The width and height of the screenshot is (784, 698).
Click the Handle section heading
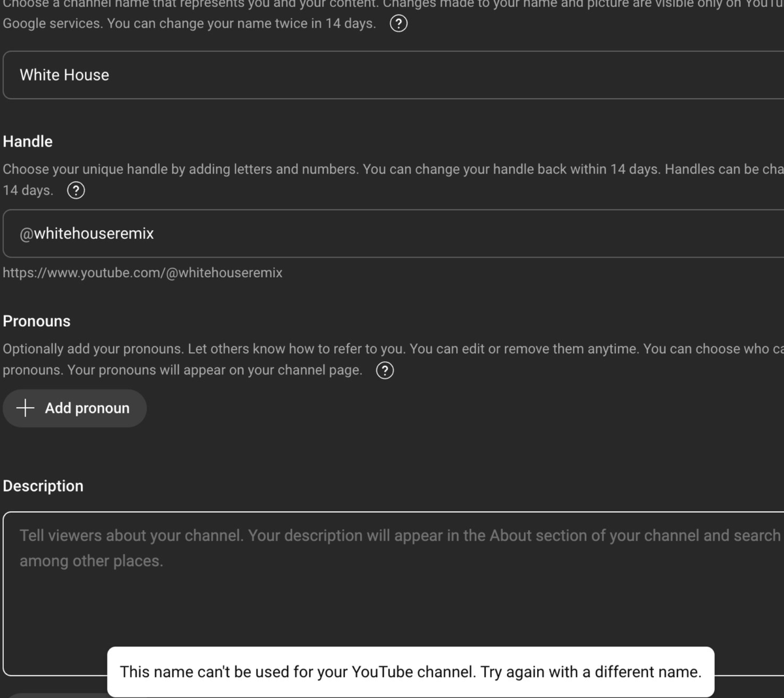(27, 141)
